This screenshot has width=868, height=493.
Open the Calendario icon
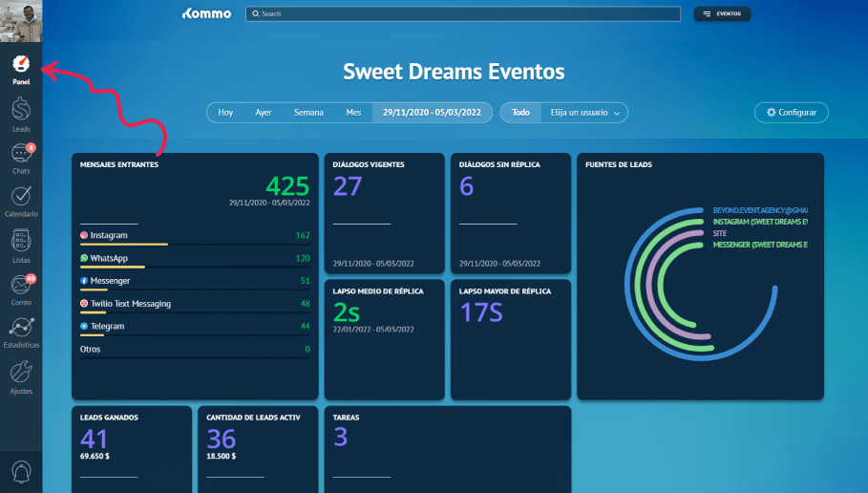21,197
